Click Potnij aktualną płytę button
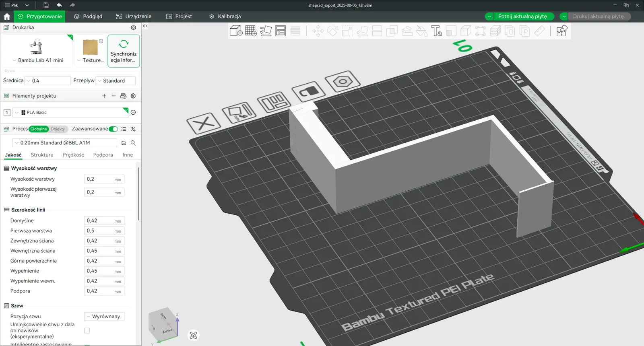The image size is (644, 346). tap(523, 16)
